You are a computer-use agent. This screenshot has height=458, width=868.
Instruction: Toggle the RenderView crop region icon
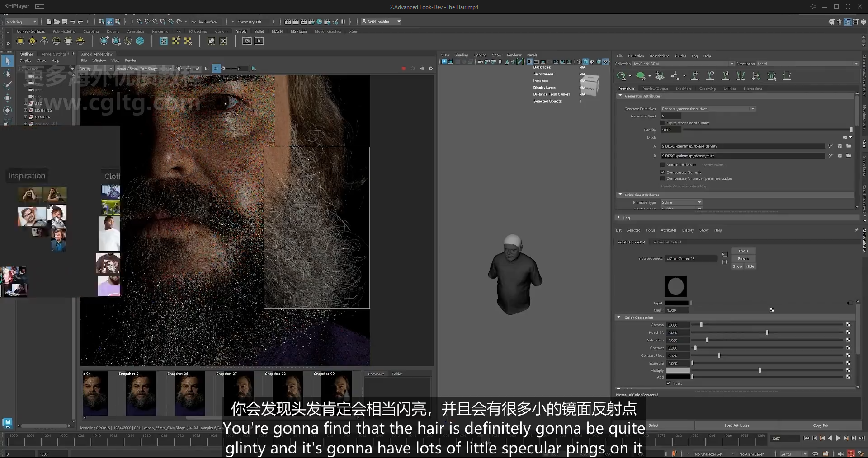(x=217, y=69)
